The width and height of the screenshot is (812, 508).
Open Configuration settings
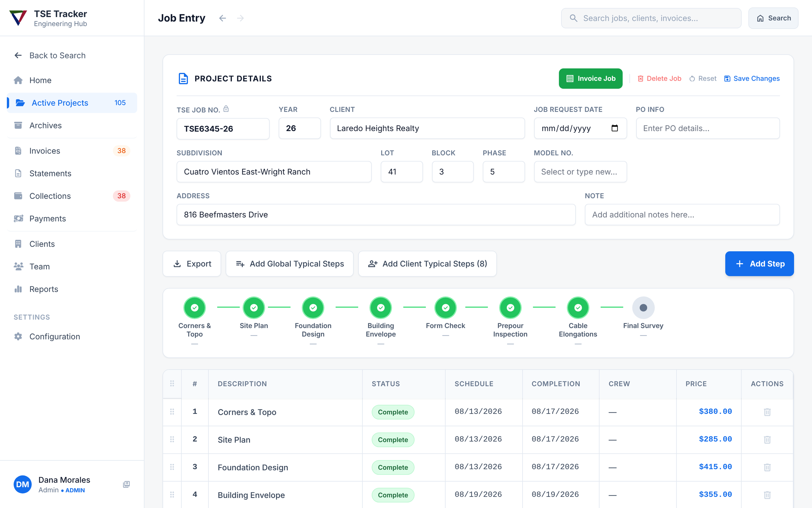[x=72, y=336]
